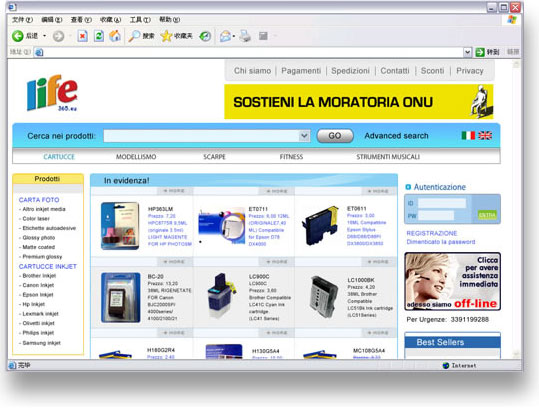Open the Back button history dropdown arrow
539x408 pixels.
tap(44, 36)
